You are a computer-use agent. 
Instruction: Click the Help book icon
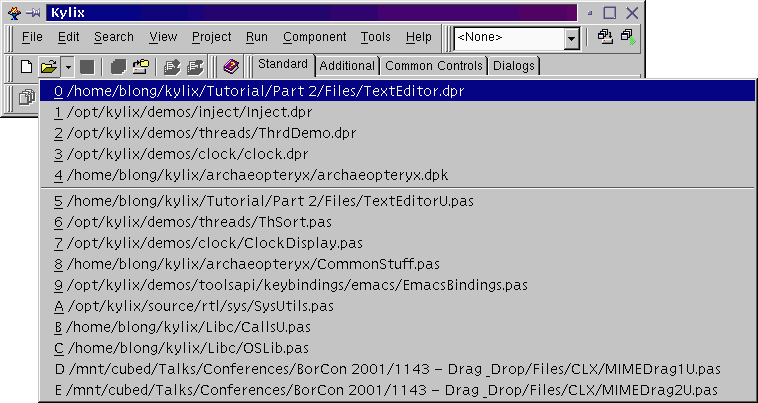pos(231,67)
